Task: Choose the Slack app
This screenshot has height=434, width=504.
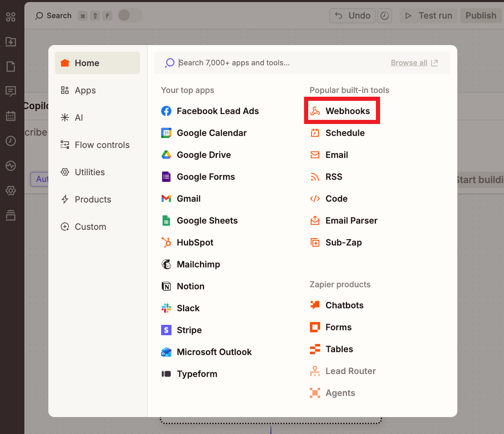Action: click(180, 308)
